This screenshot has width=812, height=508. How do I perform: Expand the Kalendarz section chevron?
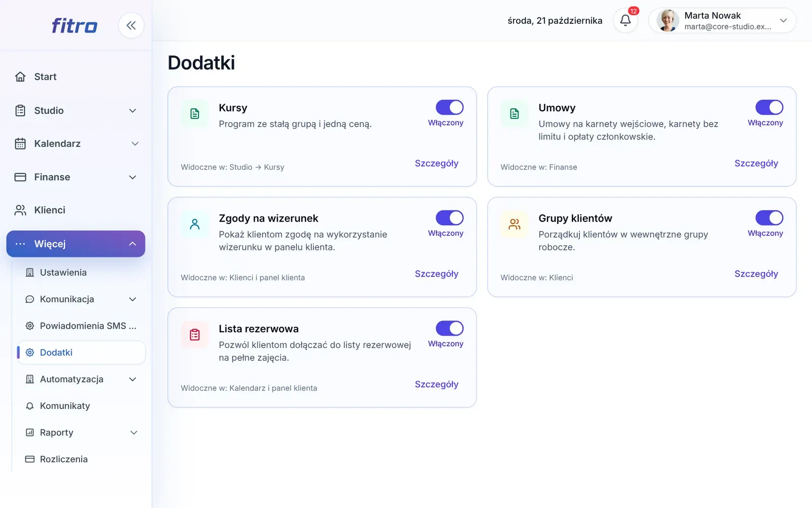[135, 144]
